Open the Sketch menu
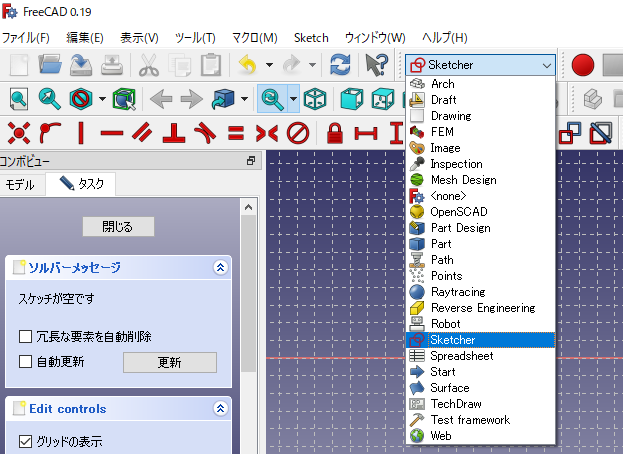The width and height of the screenshot is (623, 454). point(311,38)
